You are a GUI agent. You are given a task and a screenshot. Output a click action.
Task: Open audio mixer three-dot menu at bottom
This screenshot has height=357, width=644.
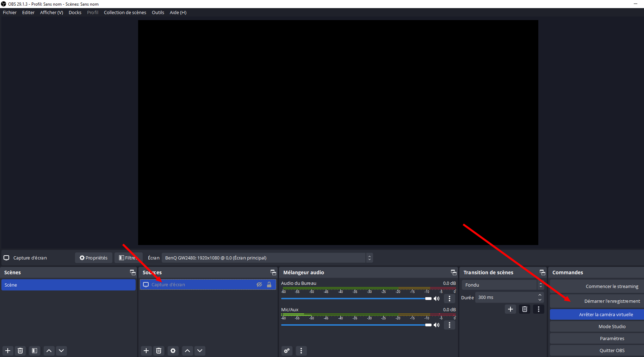point(301,351)
